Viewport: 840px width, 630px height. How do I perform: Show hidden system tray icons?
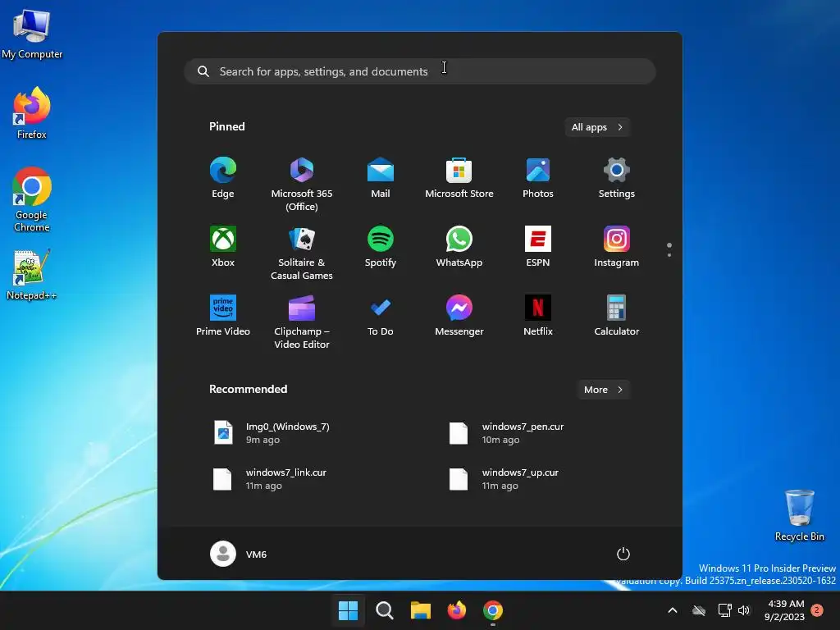click(x=673, y=610)
